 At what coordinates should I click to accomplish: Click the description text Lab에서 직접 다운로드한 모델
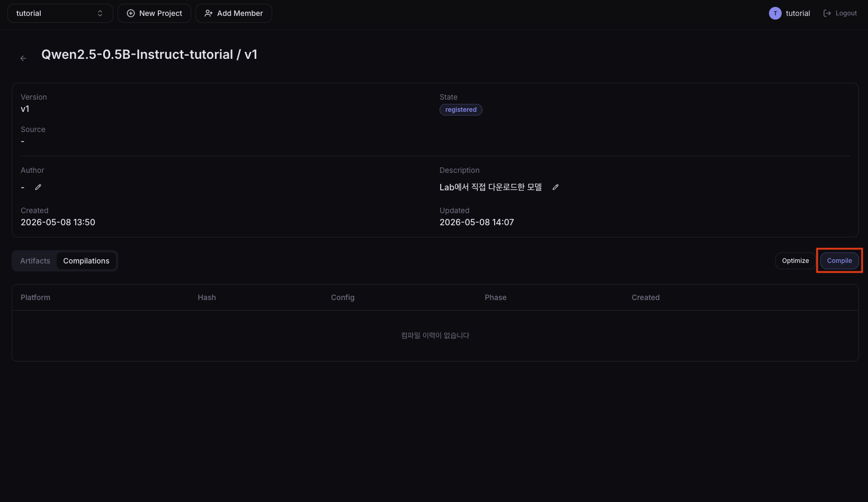[490, 187]
